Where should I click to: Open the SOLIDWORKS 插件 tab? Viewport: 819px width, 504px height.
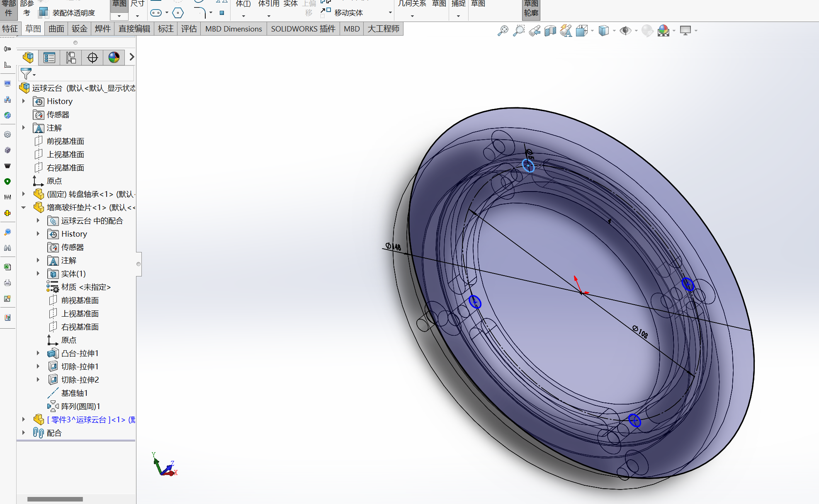click(x=303, y=29)
